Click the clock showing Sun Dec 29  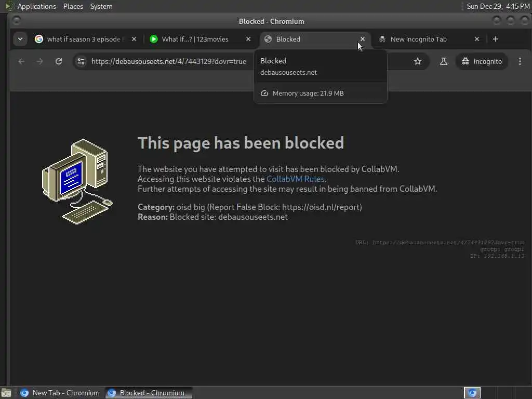(x=498, y=6)
